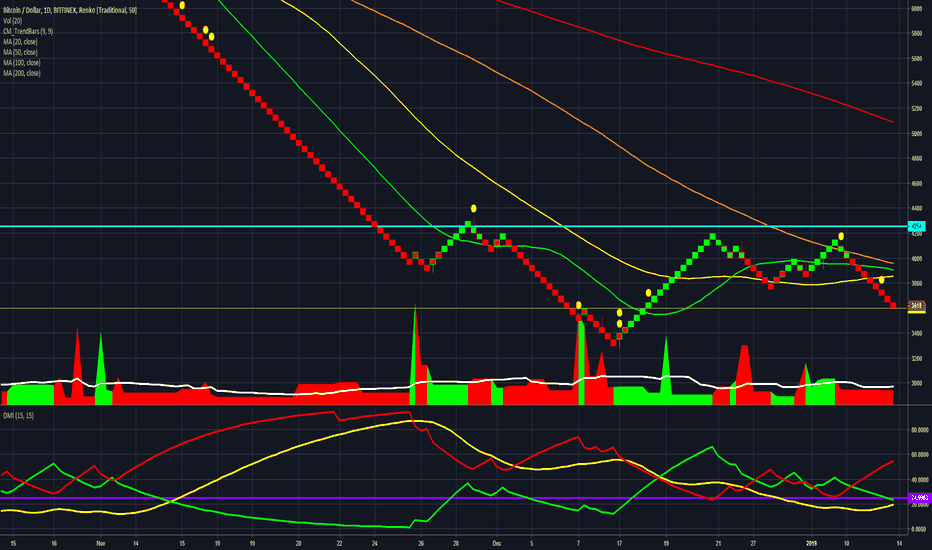Click the 5000 mark on price scale

pos(917,134)
